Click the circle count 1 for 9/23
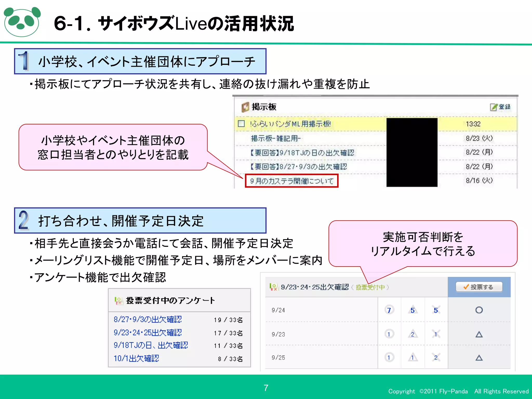This screenshot has height=399, width=532. tap(389, 334)
